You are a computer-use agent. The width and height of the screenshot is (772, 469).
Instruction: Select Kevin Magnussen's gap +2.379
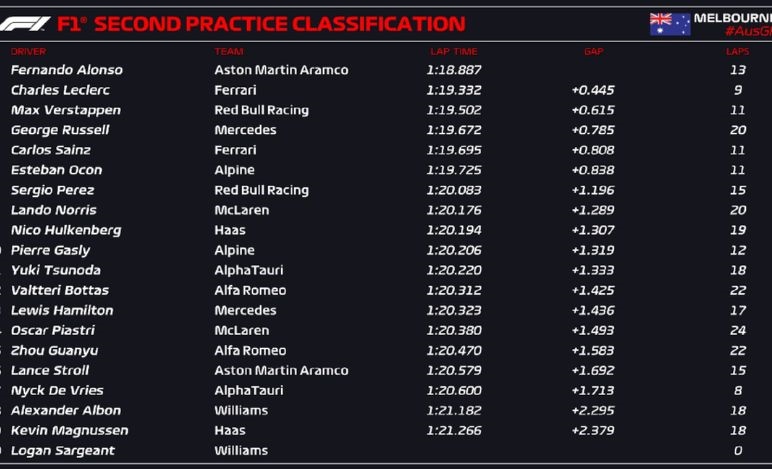(593, 431)
